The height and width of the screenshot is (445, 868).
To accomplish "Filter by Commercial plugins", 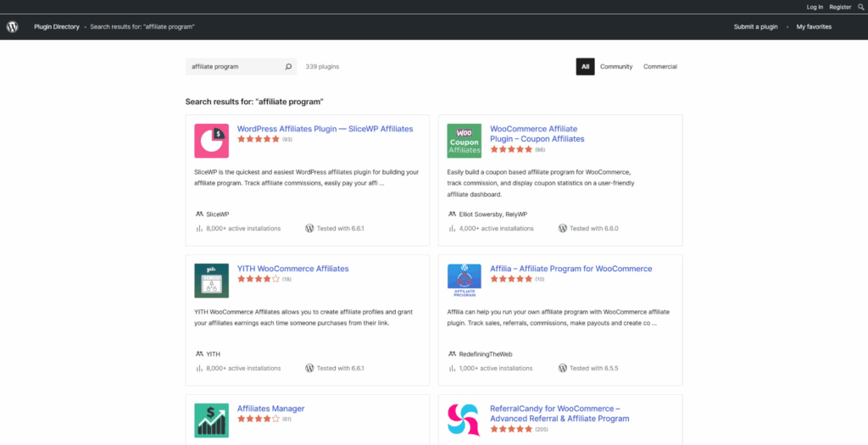I will point(660,66).
